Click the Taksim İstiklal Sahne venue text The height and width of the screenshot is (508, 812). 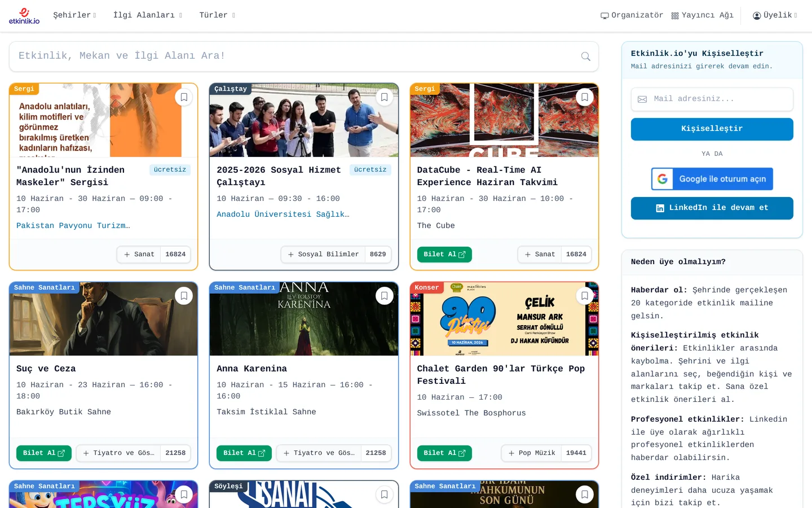[x=266, y=412]
